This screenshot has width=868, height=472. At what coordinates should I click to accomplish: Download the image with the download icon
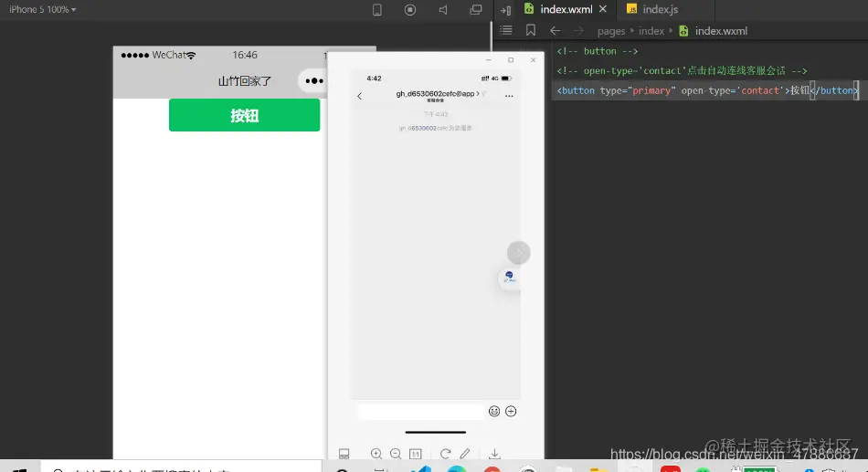[494, 454]
